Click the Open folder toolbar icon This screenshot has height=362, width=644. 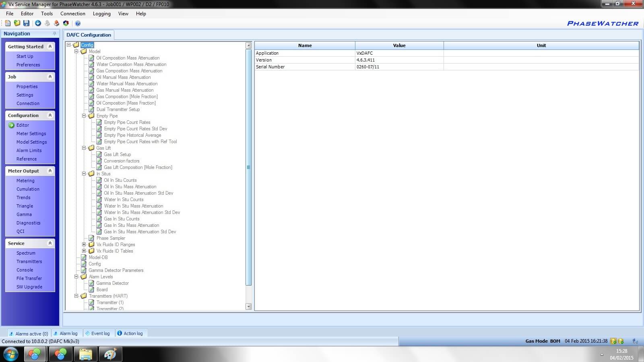point(17,23)
